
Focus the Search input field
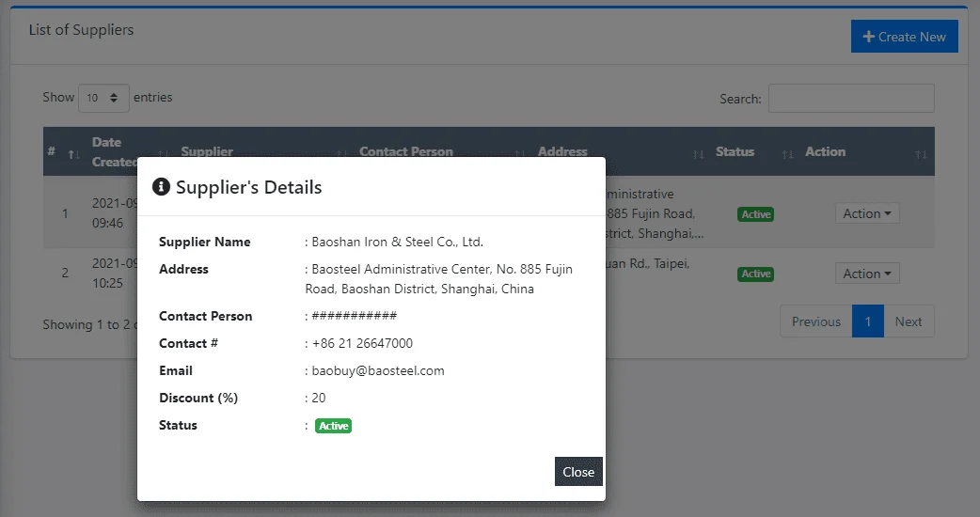pyautogui.click(x=851, y=98)
